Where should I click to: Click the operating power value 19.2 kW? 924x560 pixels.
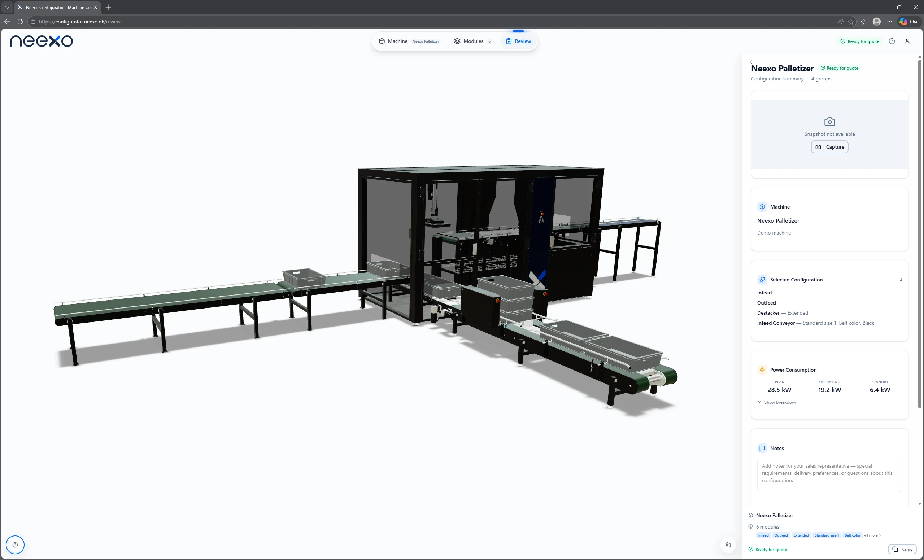click(829, 390)
